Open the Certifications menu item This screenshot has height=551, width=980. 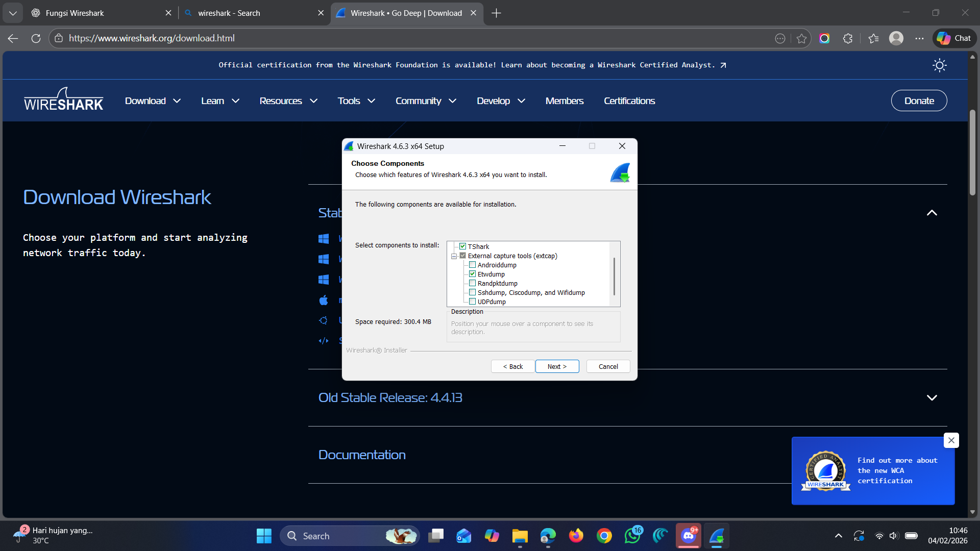629,101
